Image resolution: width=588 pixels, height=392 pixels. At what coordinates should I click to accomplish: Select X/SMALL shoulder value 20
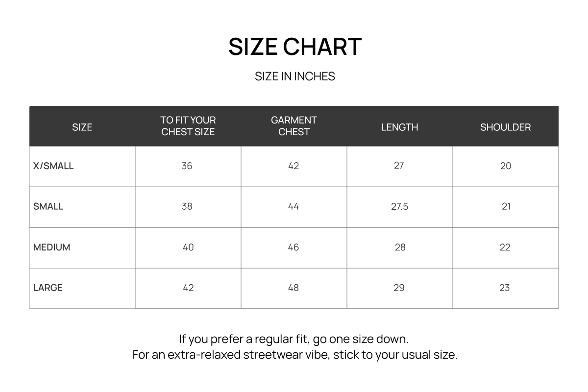[x=505, y=166]
